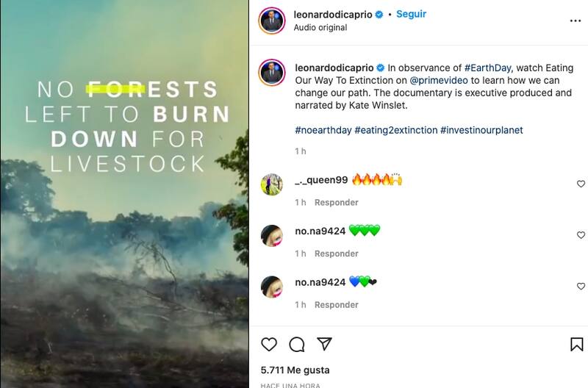Click the Seguir follow button
The width and height of the screenshot is (588, 388).
(x=412, y=14)
